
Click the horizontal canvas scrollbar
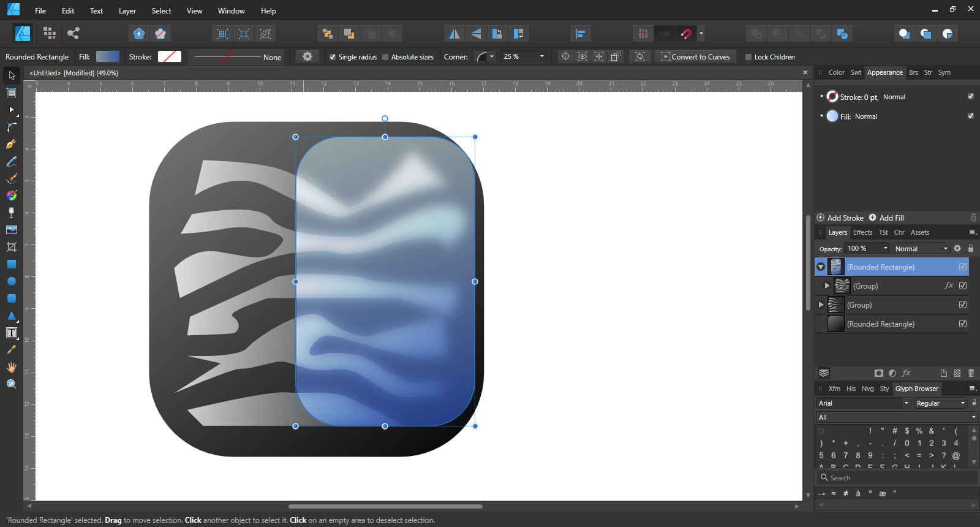pos(385,506)
